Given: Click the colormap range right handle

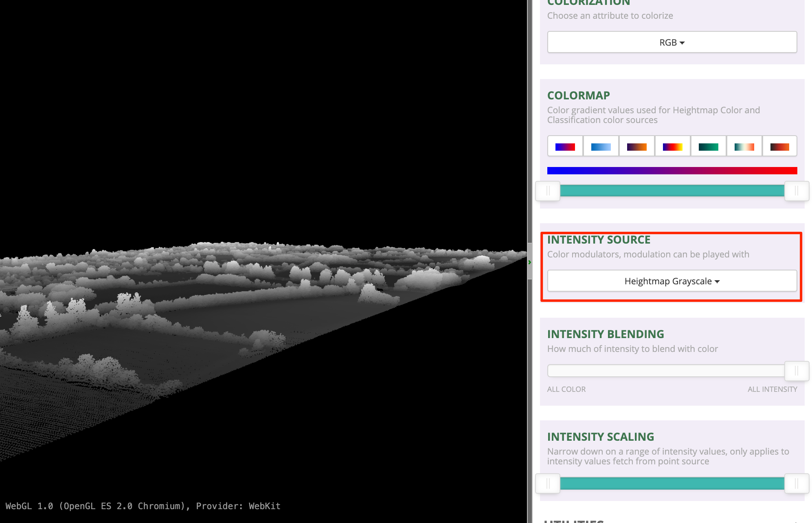Looking at the screenshot, I should pyautogui.click(x=797, y=191).
